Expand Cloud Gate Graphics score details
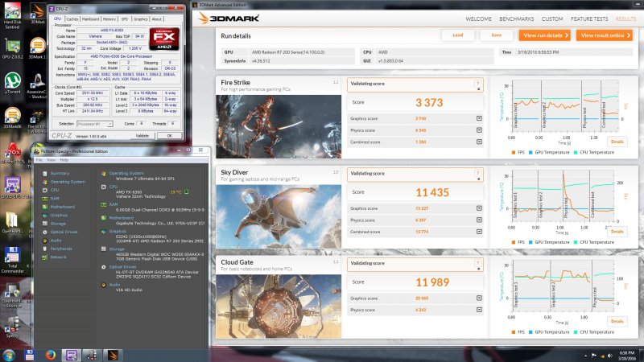 (479, 298)
